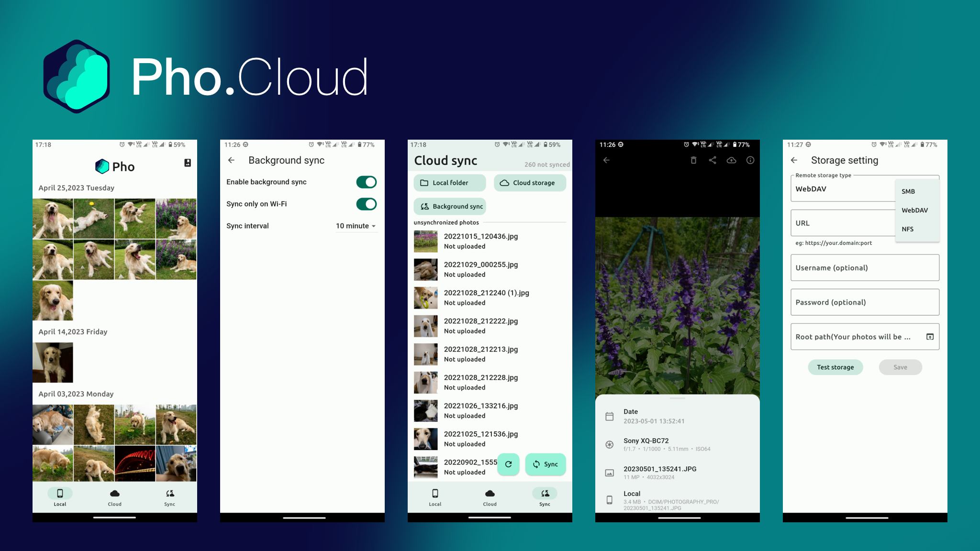Tap the Local folder chip button

click(449, 183)
